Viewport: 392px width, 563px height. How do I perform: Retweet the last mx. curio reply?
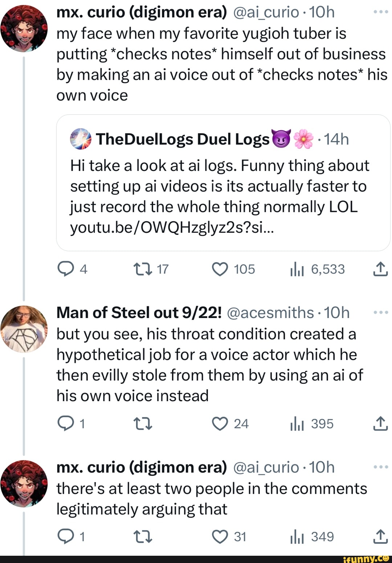[143, 537]
